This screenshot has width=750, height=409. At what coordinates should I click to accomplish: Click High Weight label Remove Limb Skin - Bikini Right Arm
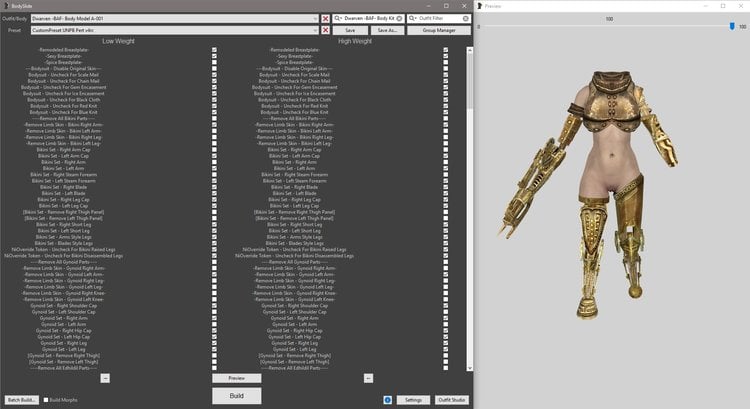click(295, 125)
